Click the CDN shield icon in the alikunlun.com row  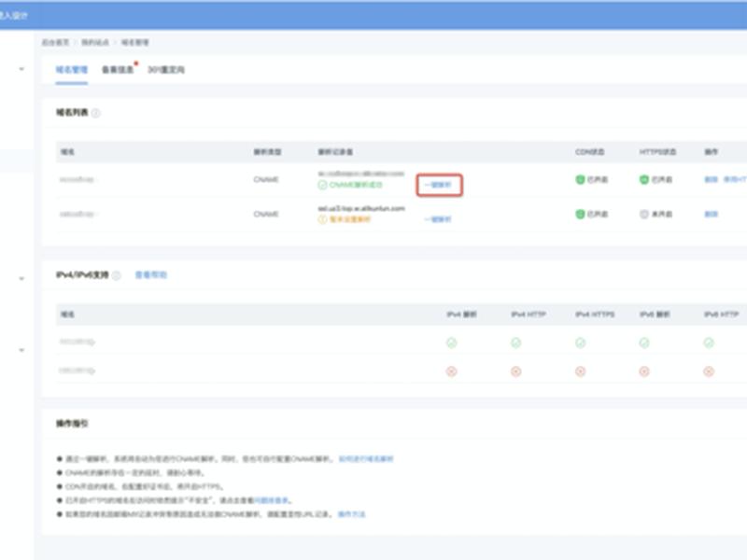[x=580, y=214]
